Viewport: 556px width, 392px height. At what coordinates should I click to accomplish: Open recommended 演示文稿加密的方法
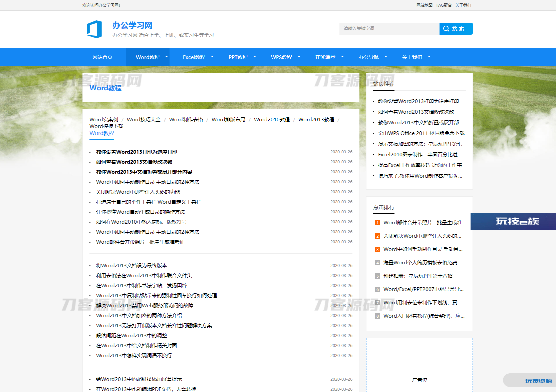[420, 144]
